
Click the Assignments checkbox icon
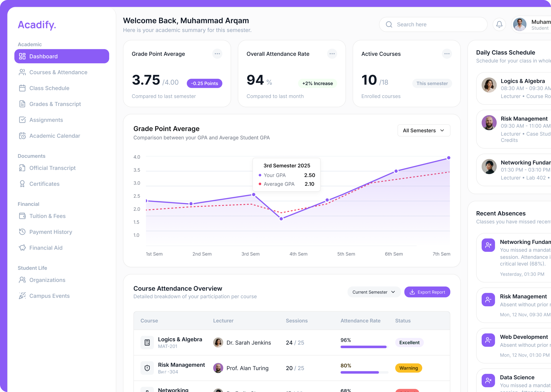click(x=22, y=120)
